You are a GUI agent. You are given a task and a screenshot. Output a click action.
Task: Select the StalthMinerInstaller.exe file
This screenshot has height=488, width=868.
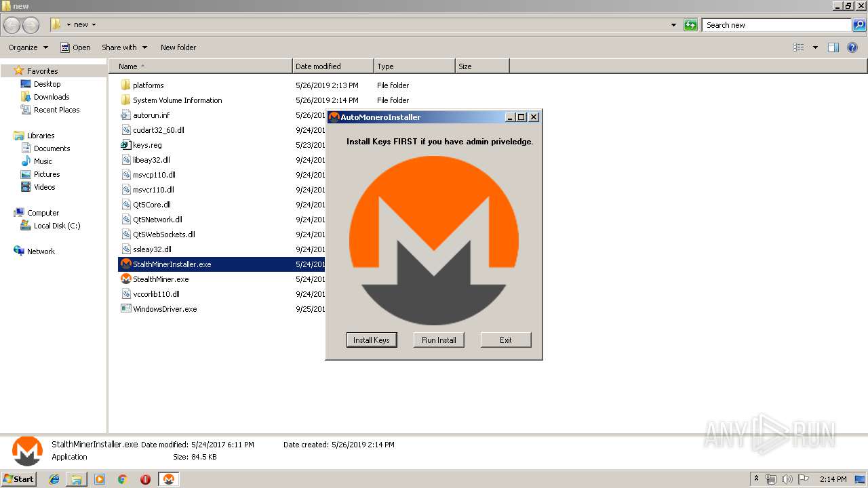point(172,264)
